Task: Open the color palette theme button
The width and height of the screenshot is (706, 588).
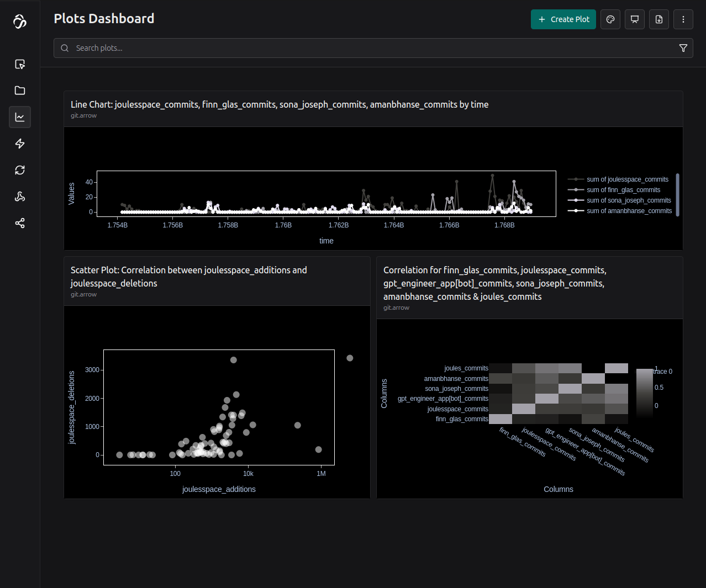Action: [610, 19]
